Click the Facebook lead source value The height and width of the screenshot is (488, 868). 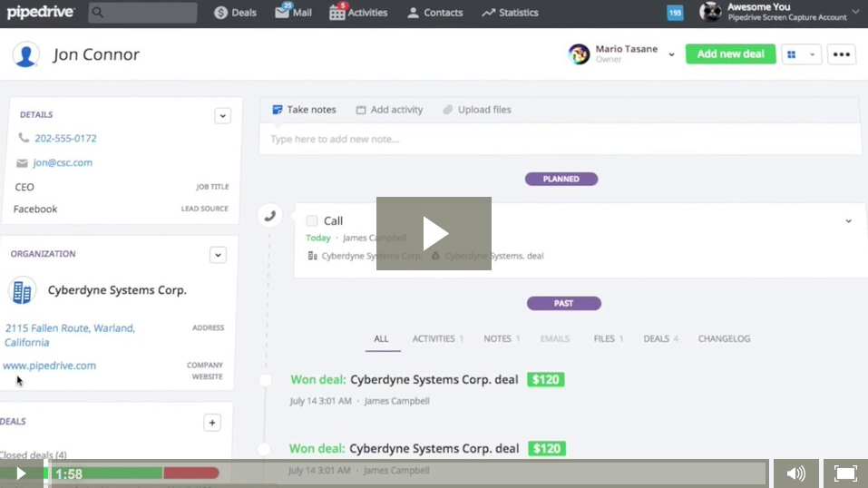point(35,209)
